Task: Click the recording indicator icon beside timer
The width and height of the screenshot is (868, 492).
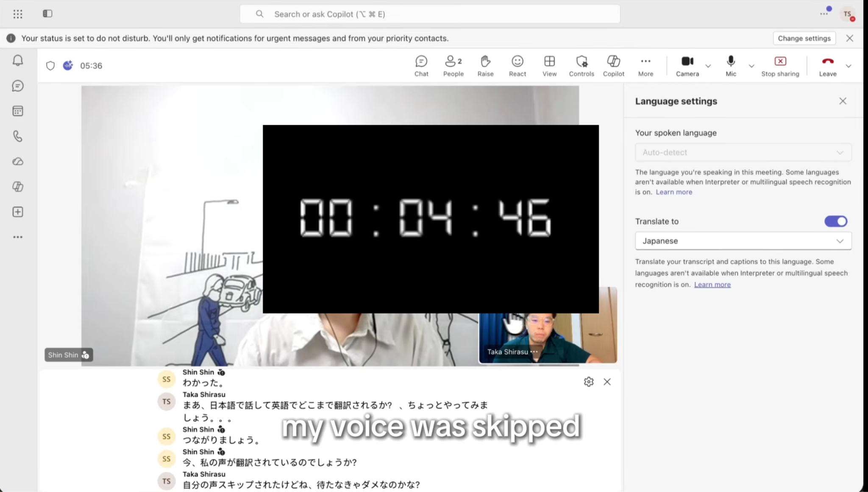Action: pyautogui.click(x=68, y=65)
